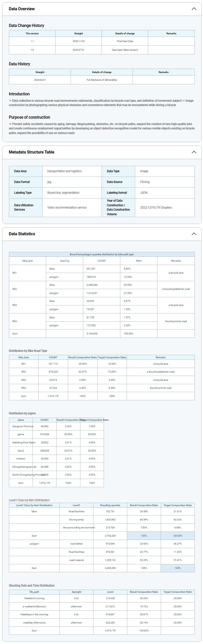Viewport: 203px width, 644px height.
Task: Click the Data Open (Beta Version) cell
Action: point(125,50)
